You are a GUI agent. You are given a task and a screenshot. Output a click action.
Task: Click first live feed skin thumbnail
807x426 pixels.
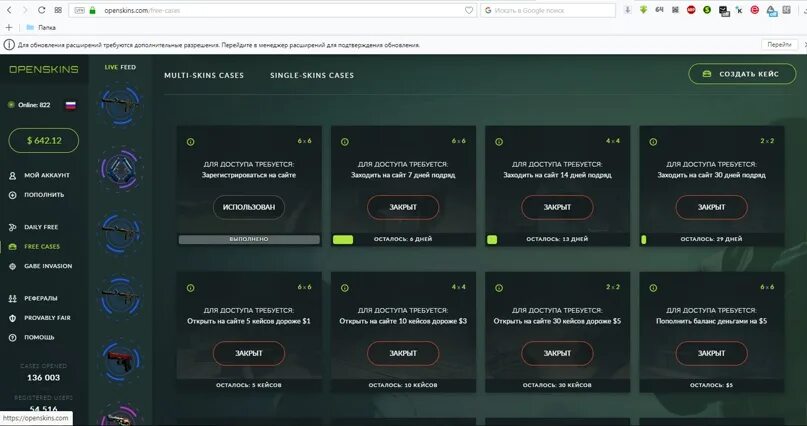120,105
